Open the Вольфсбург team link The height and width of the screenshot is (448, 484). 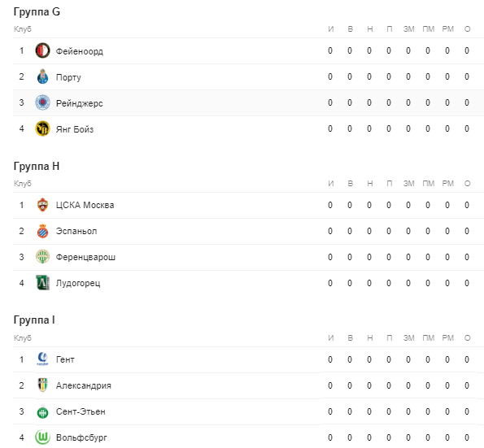click(x=81, y=437)
